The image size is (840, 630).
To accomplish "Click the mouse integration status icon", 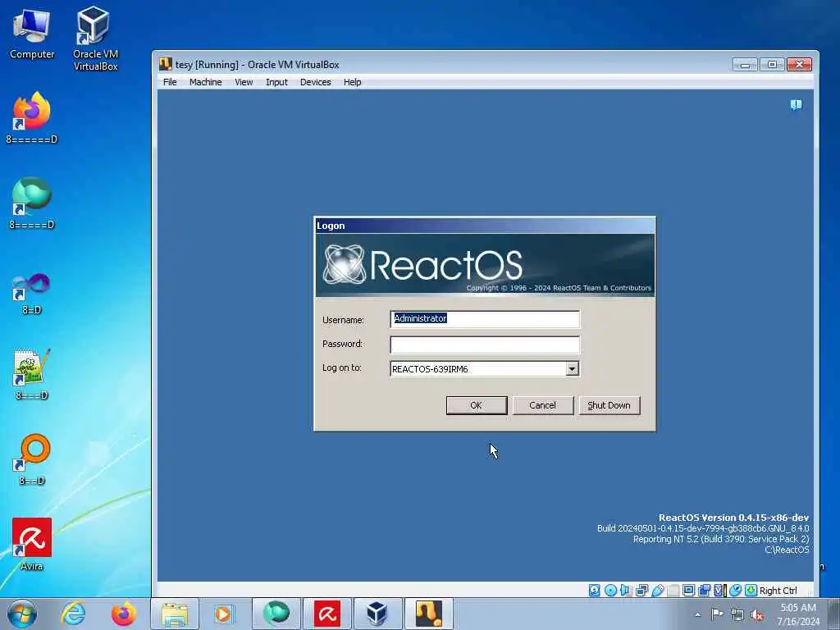I will click(736, 591).
